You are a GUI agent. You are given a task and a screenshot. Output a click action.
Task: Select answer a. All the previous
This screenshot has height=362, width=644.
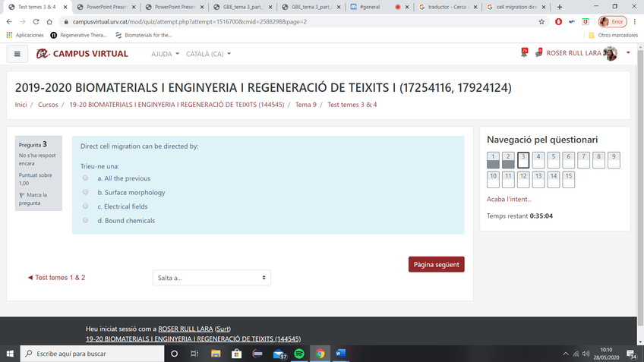point(85,178)
